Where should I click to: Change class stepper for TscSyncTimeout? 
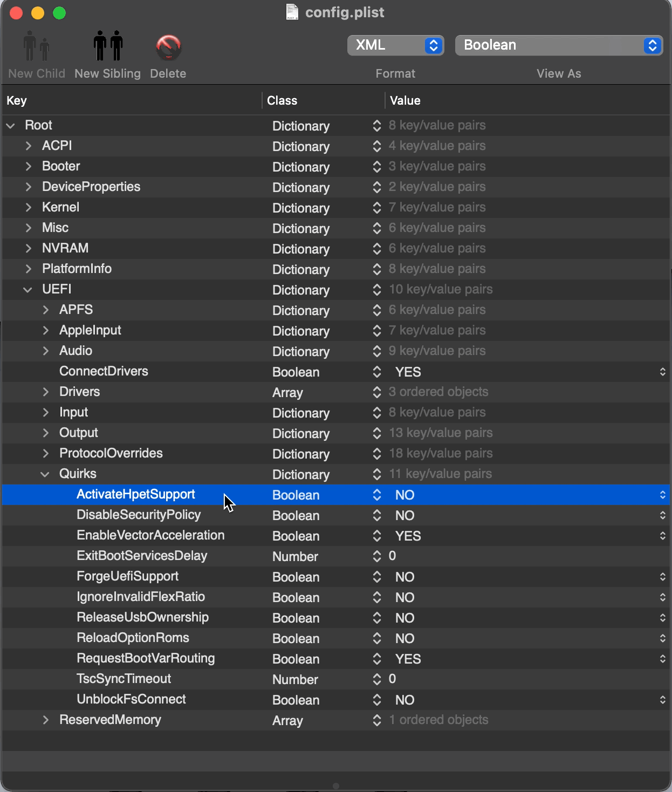377,679
